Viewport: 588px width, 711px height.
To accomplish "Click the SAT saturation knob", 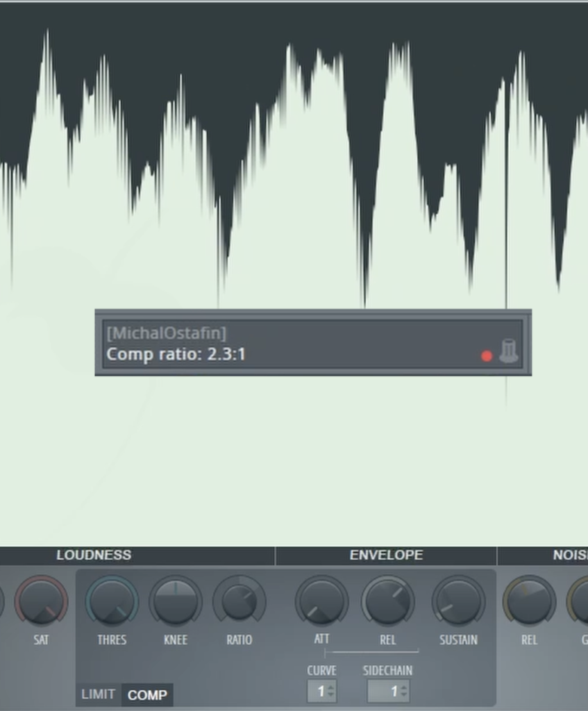I will click(42, 601).
